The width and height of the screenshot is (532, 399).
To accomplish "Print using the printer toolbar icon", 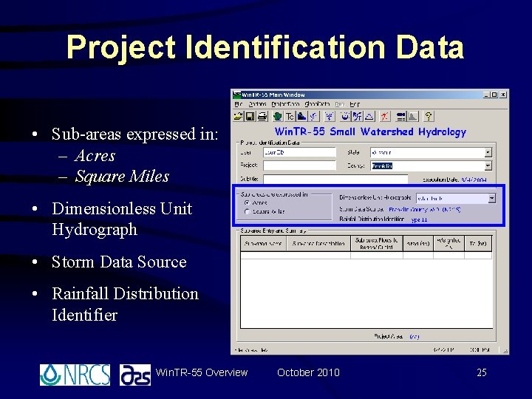I will pyautogui.click(x=262, y=117).
